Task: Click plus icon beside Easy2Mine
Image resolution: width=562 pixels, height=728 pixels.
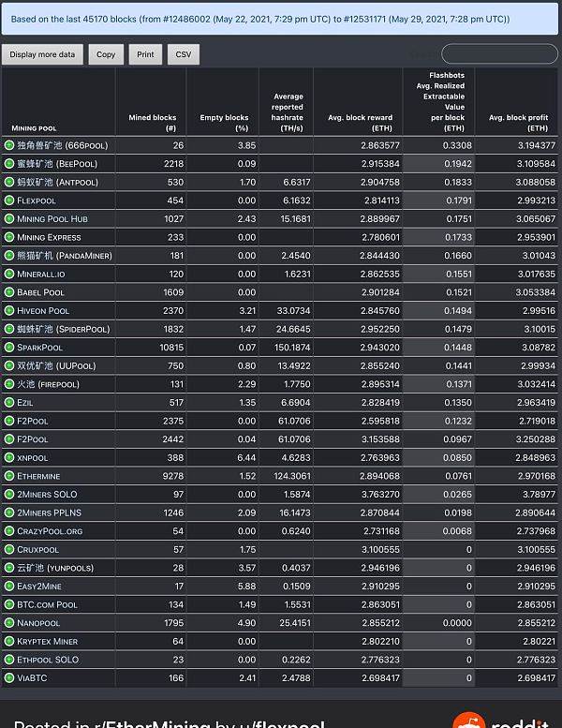Action: tap(9, 586)
